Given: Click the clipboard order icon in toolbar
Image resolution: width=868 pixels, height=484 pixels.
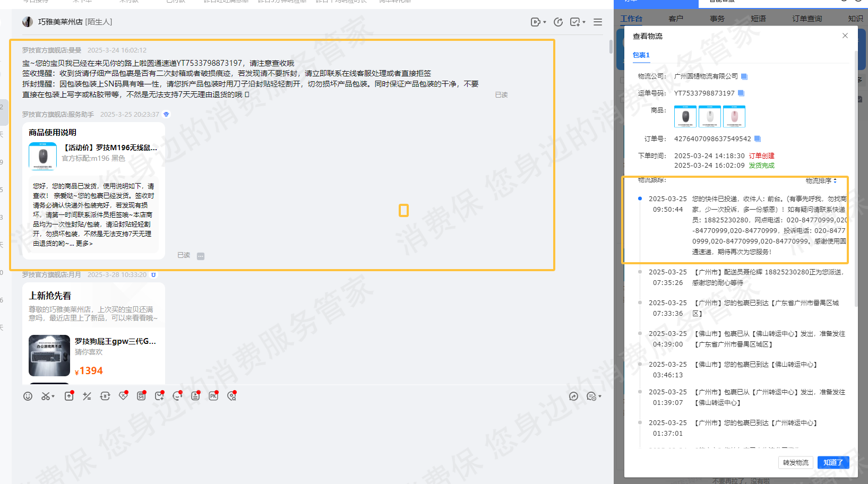Looking at the screenshot, I should tap(195, 396).
